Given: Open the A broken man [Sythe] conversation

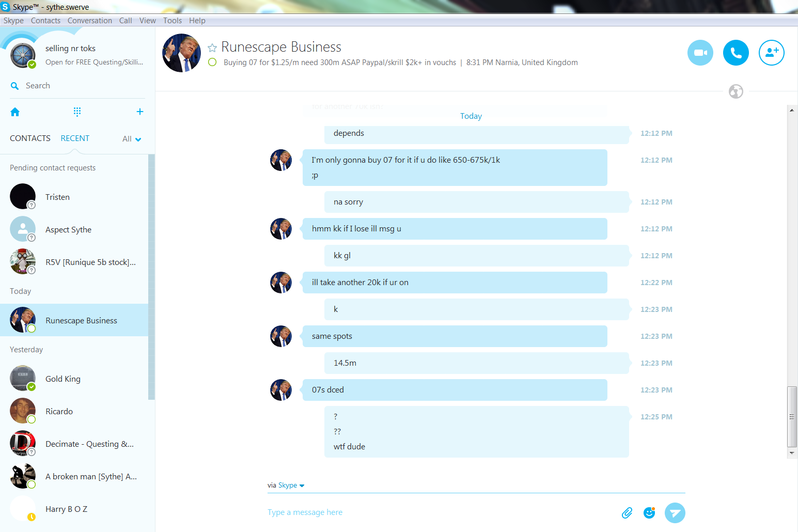Looking at the screenshot, I should pyautogui.click(x=74, y=476).
